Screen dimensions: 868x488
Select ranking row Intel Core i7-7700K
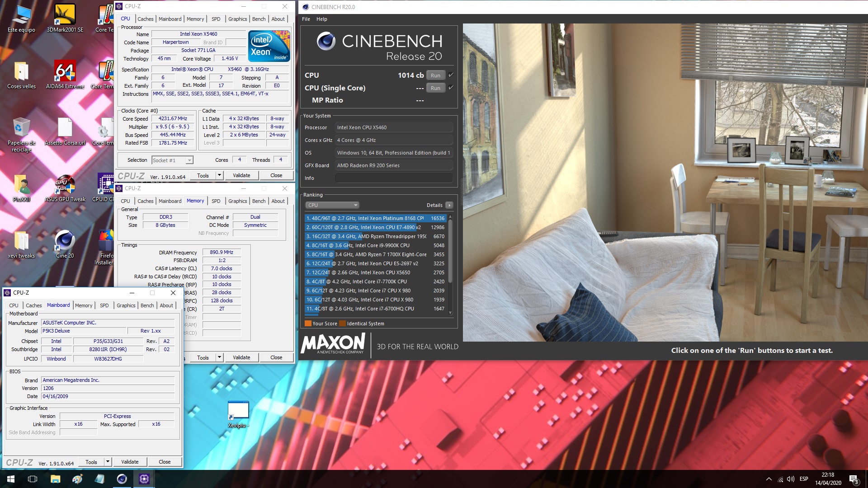(376, 282)
